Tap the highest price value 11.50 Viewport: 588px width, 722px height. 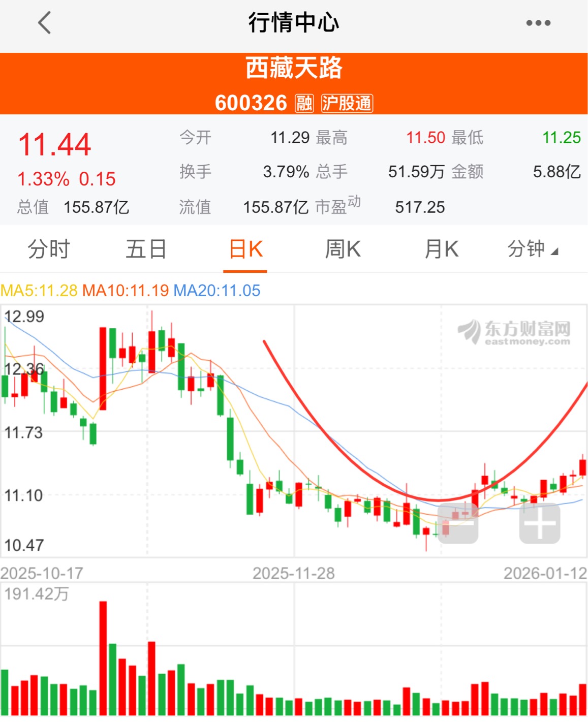point(426,138)
